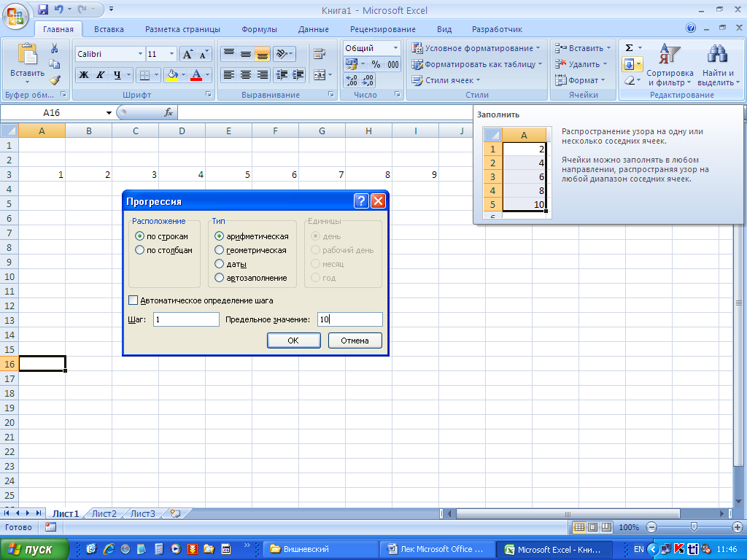Open Name Box dropdown arrow
The width and height of the screenshot is (747, 560).
pos(109,113)
